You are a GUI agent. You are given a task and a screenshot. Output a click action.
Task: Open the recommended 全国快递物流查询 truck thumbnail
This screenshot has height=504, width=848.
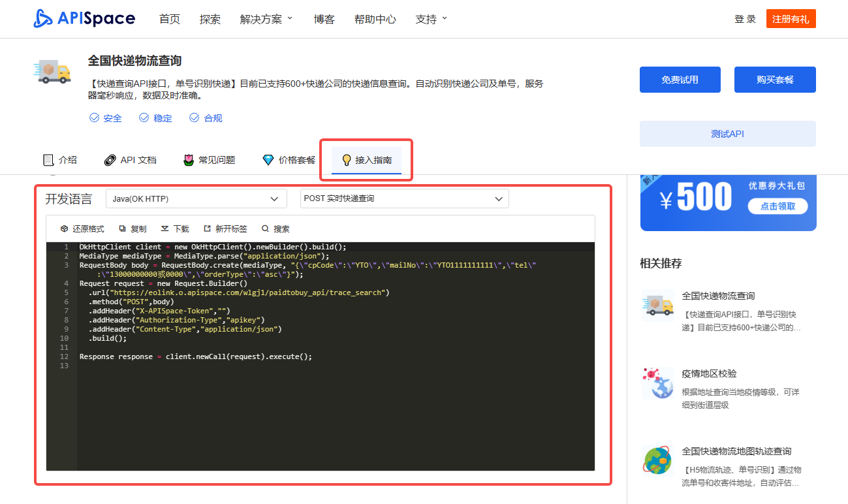[657, 306]
